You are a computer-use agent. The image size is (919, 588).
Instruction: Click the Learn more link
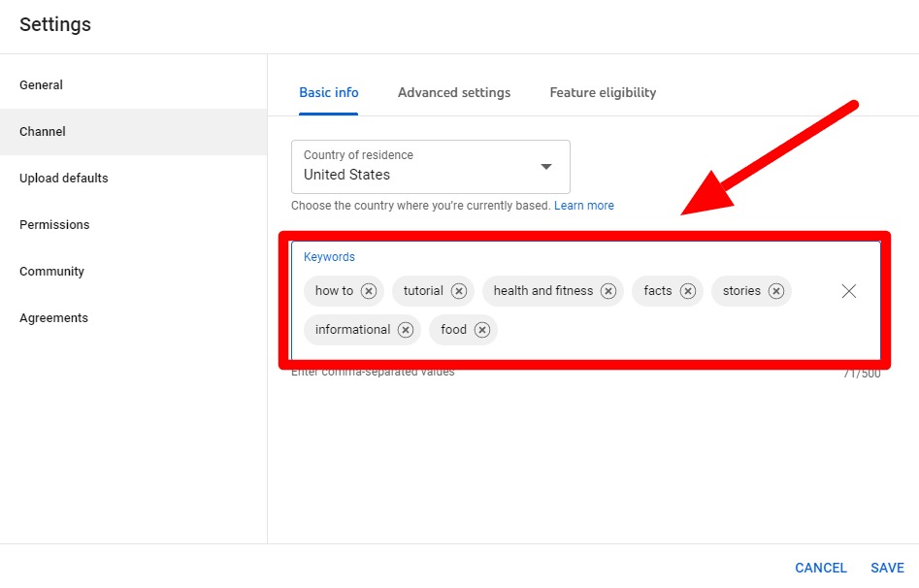coord(584,206)
